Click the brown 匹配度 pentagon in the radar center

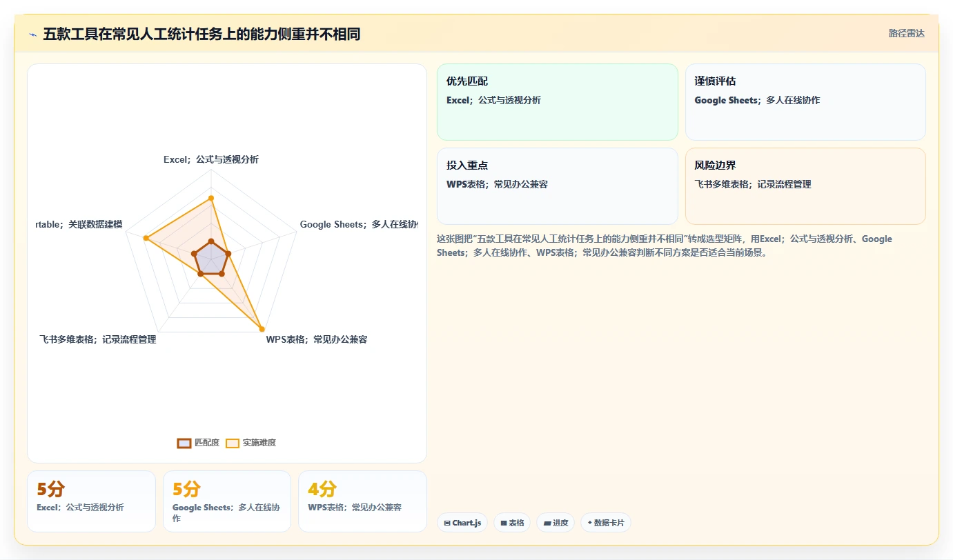pyautogui.click(x=211, y=259)
